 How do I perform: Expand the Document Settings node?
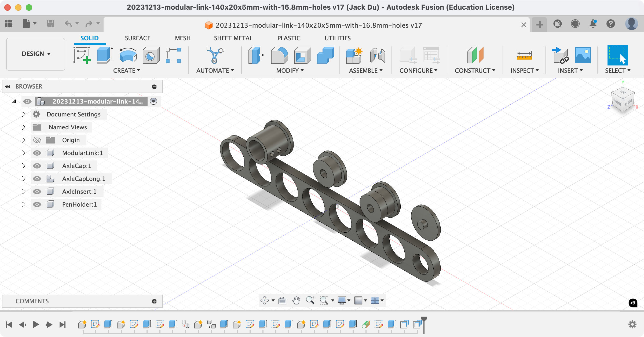[x=23, y=114]
